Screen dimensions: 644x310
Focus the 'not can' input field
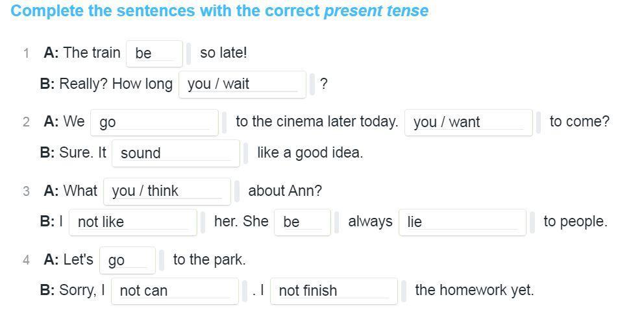pyautogui.click(x=174, y=291)
